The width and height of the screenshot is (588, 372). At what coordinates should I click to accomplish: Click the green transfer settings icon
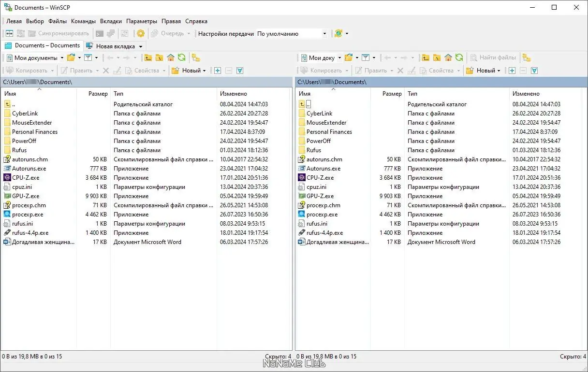click(338, 33)
